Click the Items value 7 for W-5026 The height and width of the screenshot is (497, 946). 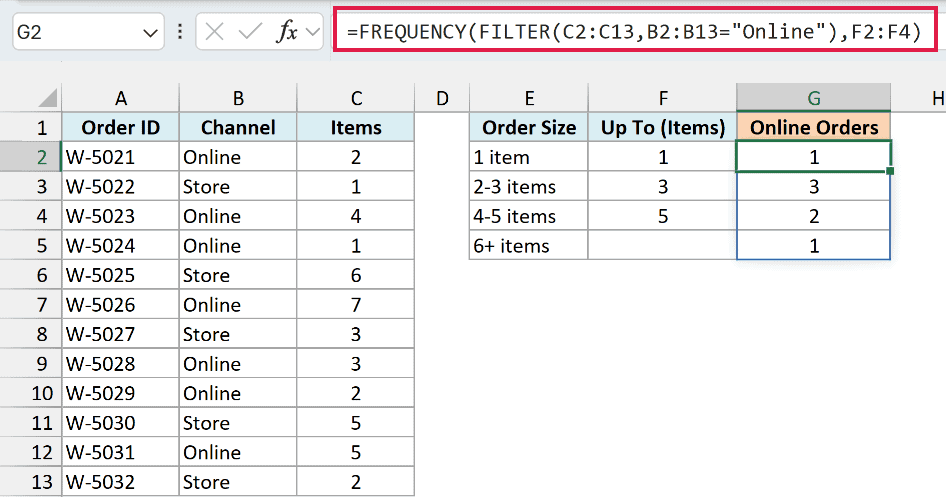[x=356, y=305]
